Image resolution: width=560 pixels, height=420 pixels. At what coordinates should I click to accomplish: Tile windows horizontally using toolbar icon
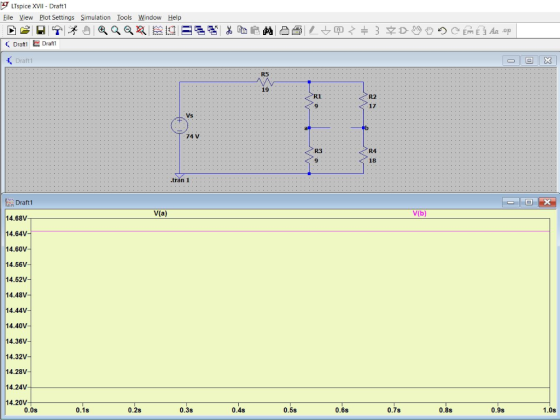tap(186, 31)
